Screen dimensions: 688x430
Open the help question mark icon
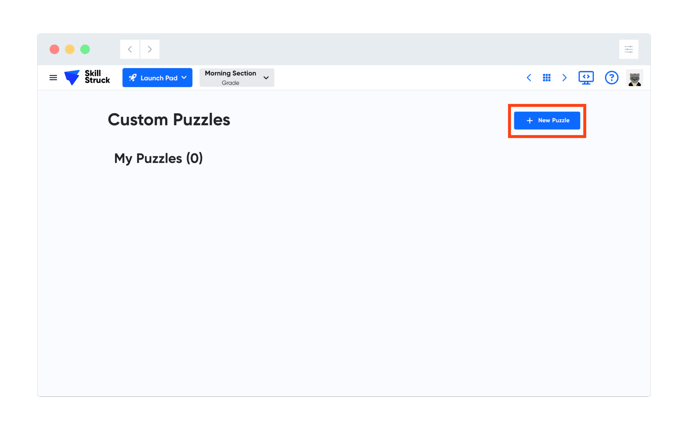coord(611,78)
